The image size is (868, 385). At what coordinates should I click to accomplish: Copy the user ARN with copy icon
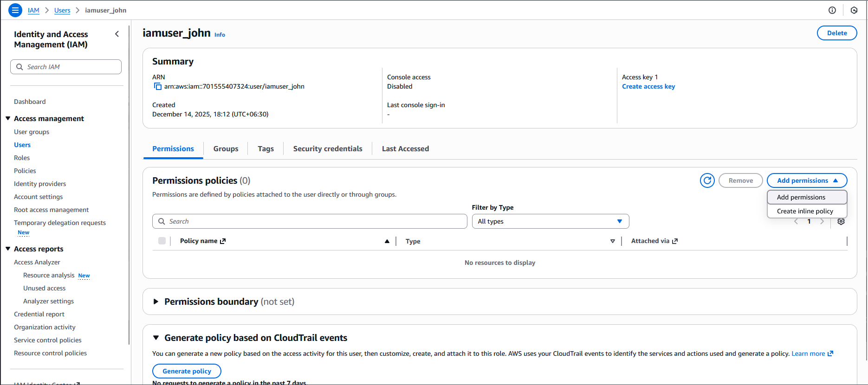pyautogui.click(x=157, y=86)
